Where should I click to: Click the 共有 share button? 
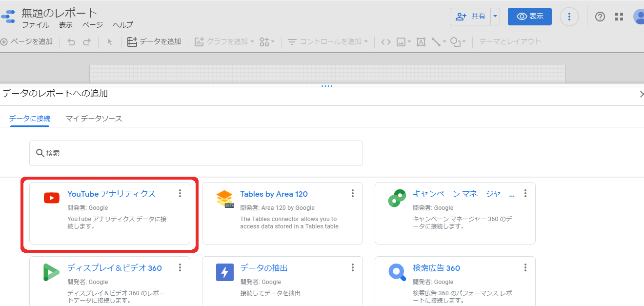(470, 17)
